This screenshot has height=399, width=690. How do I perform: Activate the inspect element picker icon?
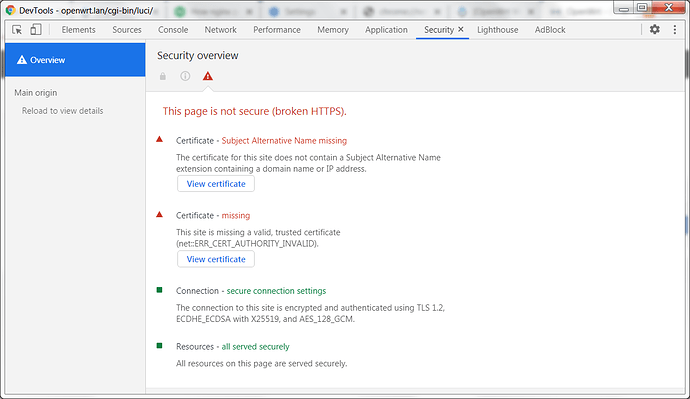(17, 29)
